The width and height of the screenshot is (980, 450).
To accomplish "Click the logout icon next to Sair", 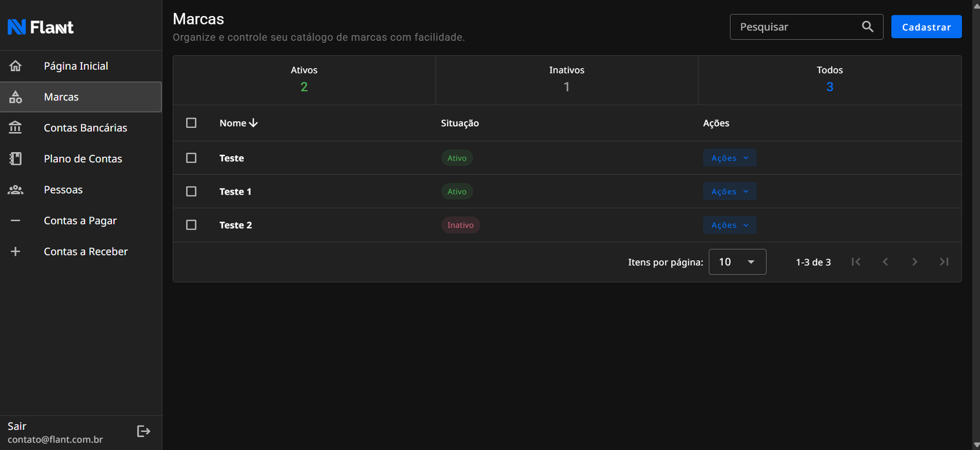I will [x=143, y=432].
